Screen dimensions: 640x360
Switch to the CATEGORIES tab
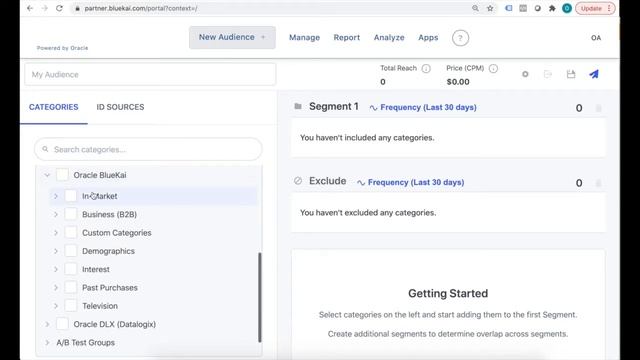53,107
